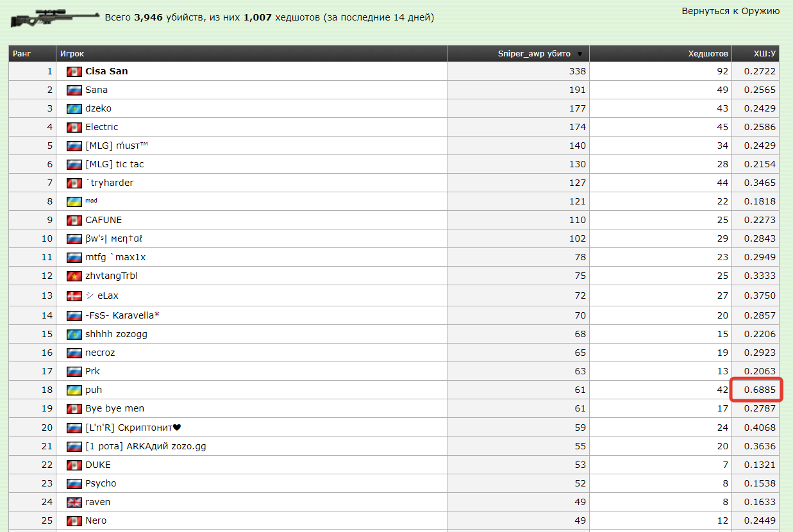Sort by the Ранг column header
This screenshot has height=532, width=793.
pyautogui.click(x=22, y=54)
